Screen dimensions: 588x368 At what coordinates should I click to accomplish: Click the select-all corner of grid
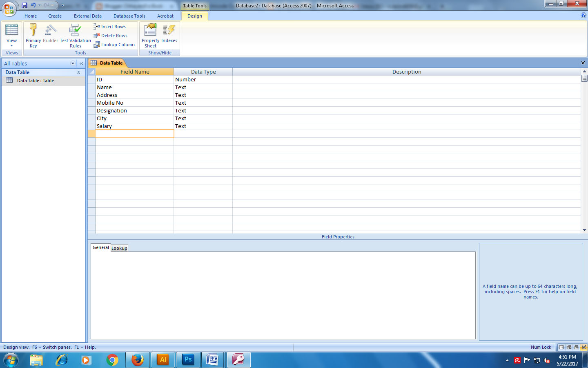tap(92, 72)
